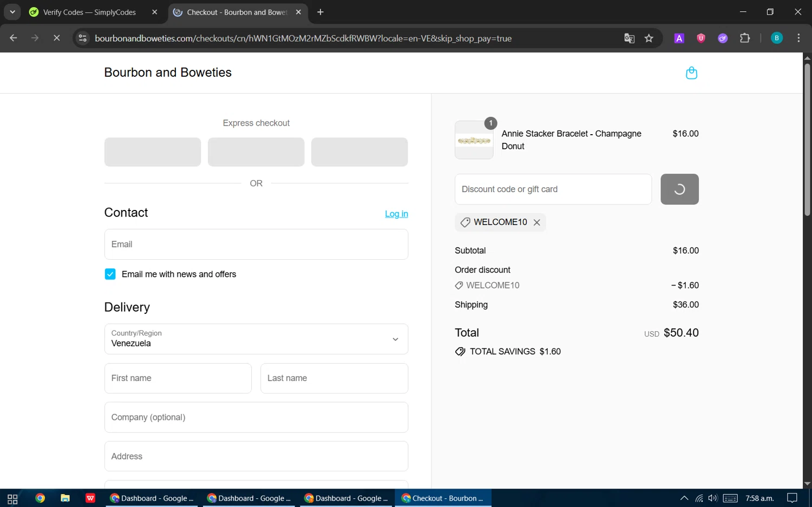Open the network Wi-Fi tray icon
812x507 pixels.
click(699, 498)
